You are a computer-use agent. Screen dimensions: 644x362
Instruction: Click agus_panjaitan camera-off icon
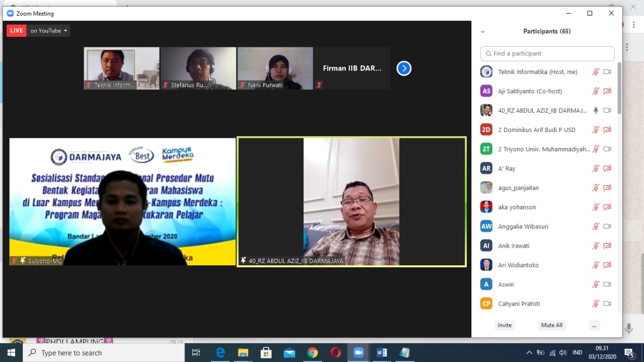607,188
